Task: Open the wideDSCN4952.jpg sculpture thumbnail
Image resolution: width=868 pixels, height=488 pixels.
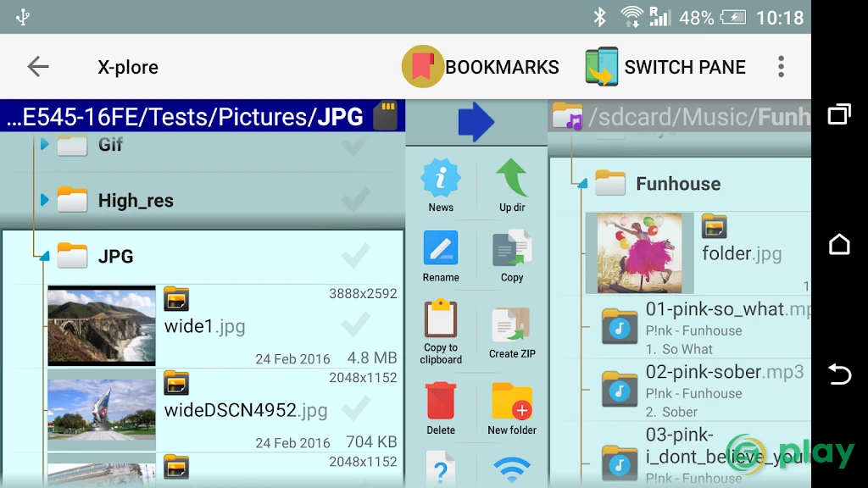Action: pyautogui.click(x=102, y=410)
